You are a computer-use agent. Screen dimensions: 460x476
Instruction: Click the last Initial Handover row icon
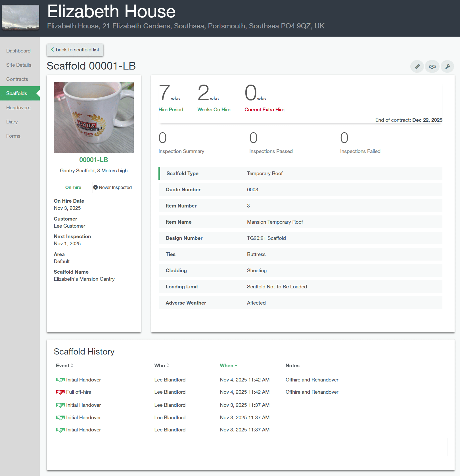point(60,430)
